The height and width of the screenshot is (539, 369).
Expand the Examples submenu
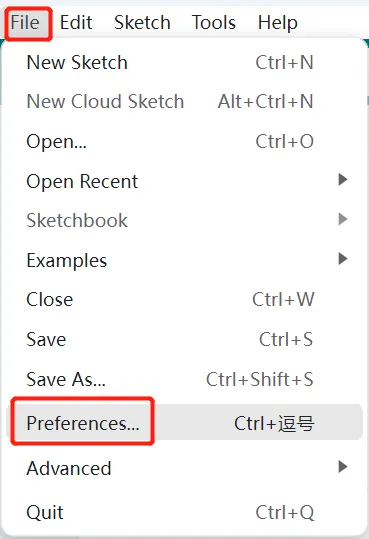pyautogui.click(x=184, y=260)
